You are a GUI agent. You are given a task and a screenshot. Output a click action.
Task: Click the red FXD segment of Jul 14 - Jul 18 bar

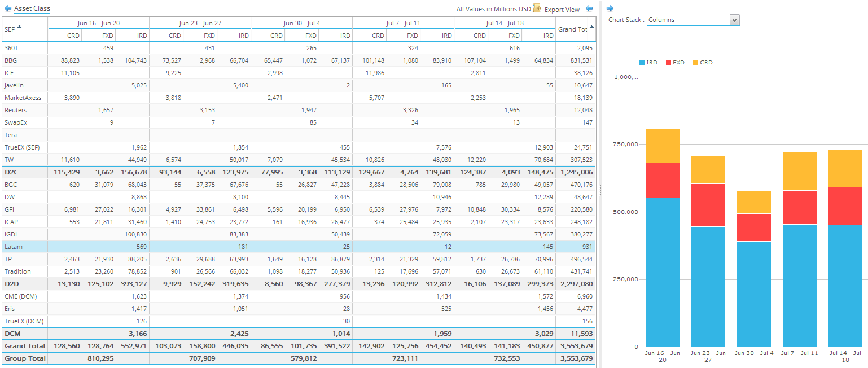click(845, 206)
